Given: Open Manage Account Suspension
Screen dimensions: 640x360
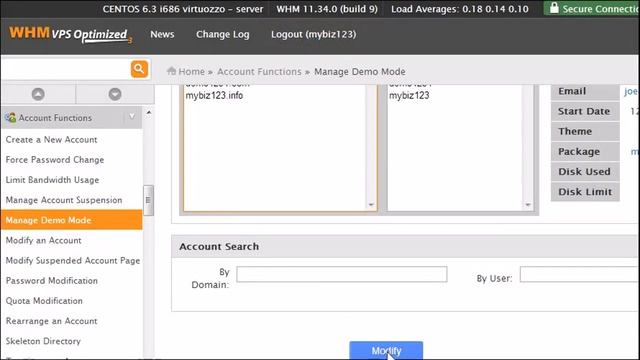Looking at the screenshot, I should [x=64, y=200].
